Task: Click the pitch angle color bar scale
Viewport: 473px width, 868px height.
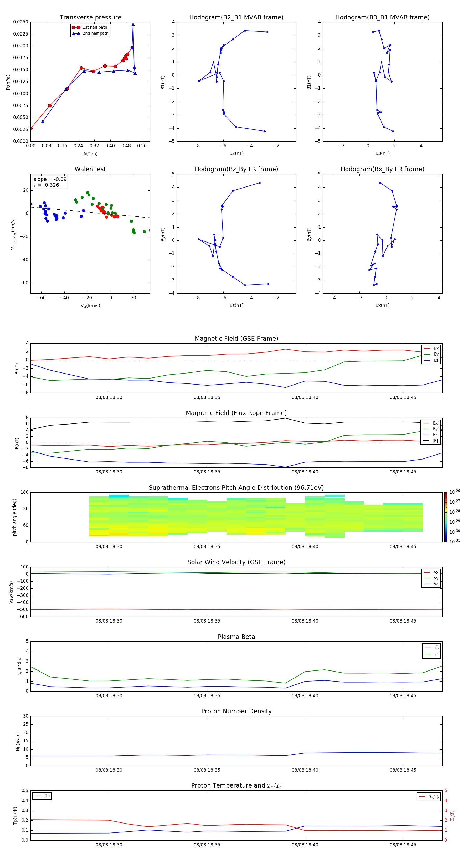Action: tap(446, 517)
